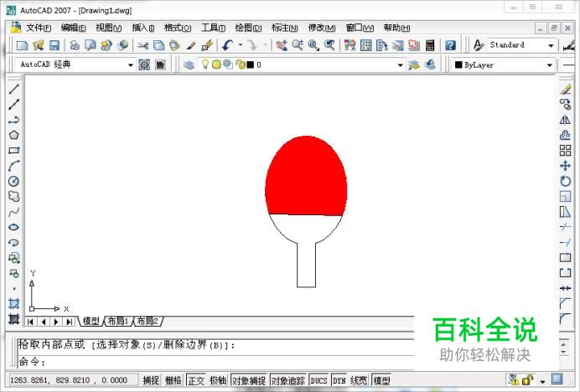Screen dimensions: 580x392
Task: Open the 绘图(D) menu
Action: pos(248,28)
